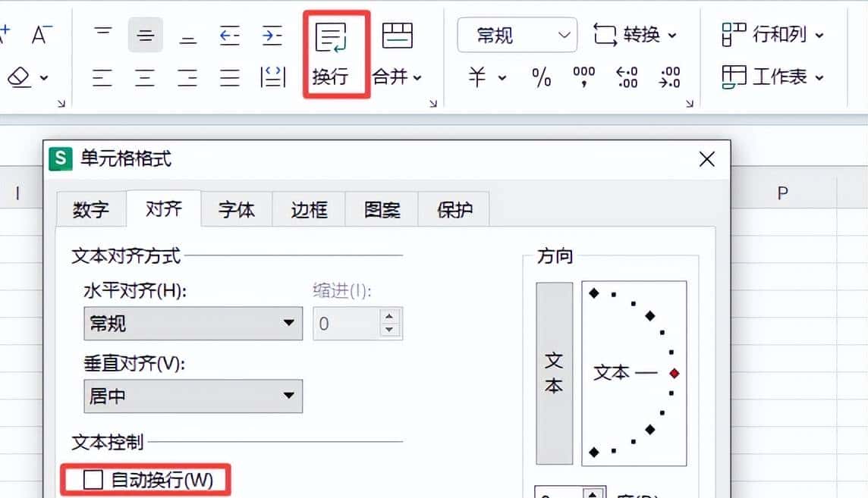Click the 合并 merge cells icon

click(398, 35)
